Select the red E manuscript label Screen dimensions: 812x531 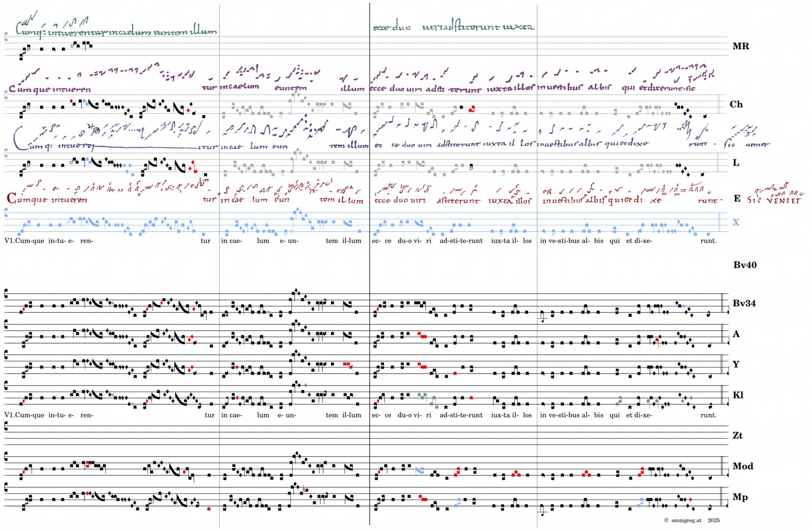pyautogui.click(x=737, y=199)
